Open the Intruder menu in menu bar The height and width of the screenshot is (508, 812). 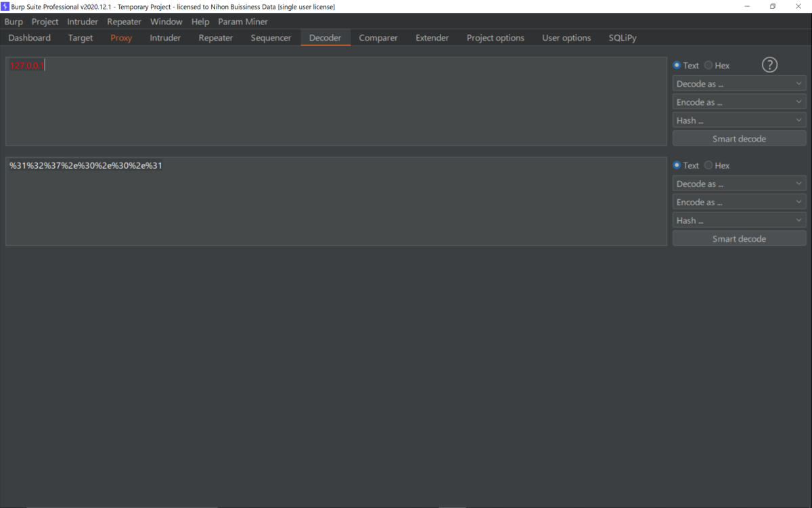(83, 22)
